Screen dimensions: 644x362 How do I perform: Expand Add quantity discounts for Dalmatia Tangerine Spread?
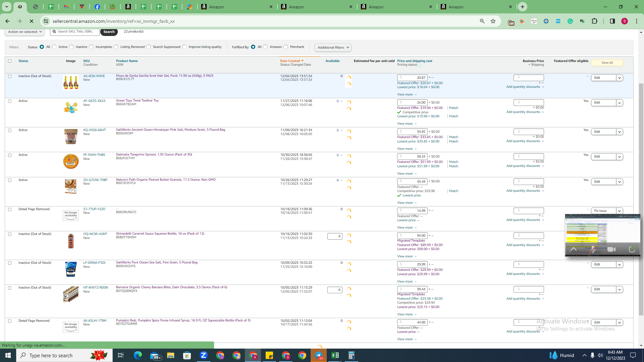click(x=525, y=166)
